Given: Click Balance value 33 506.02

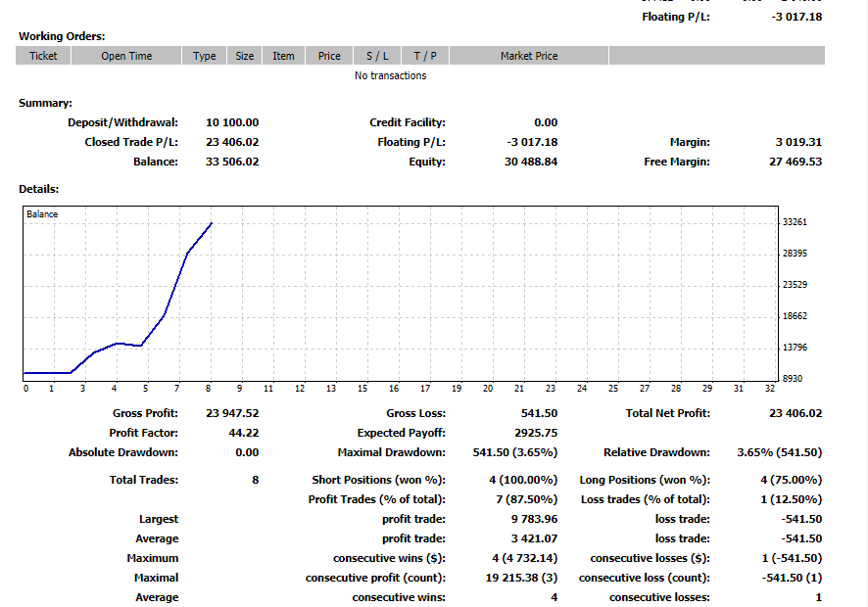Looking at the screenshot, I should click(232, 163).
